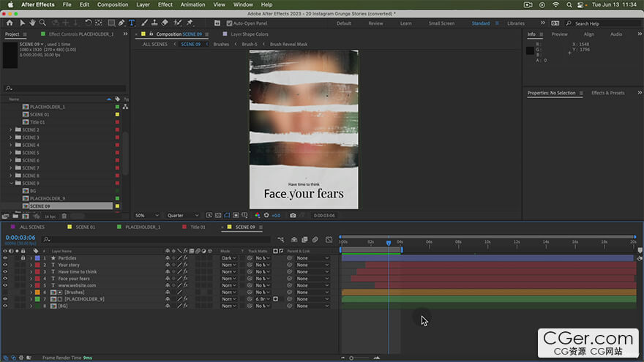
Task: Select the Pen tool
Action: click(121, 23)
